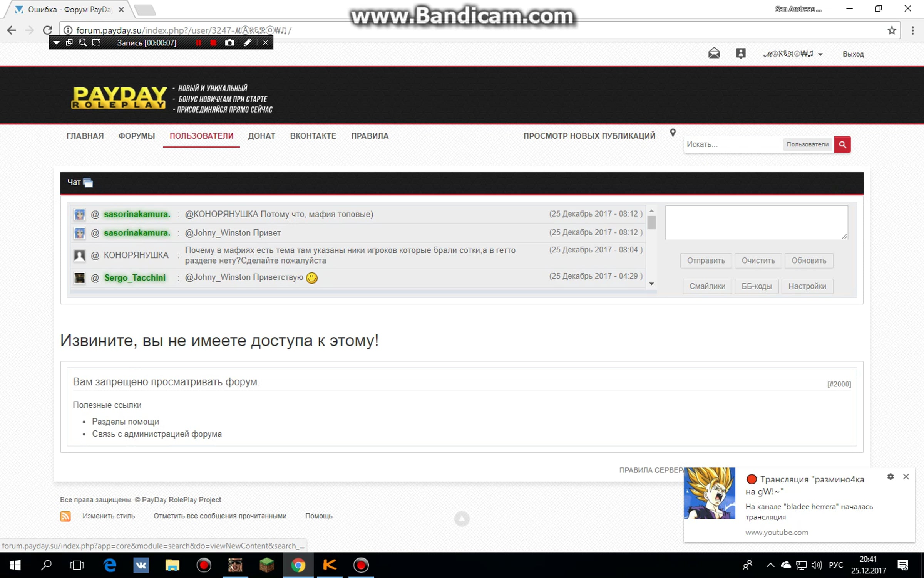The image size is (924, 578).
Task: Click the Смайлики button
Action: tap(707, 286)
